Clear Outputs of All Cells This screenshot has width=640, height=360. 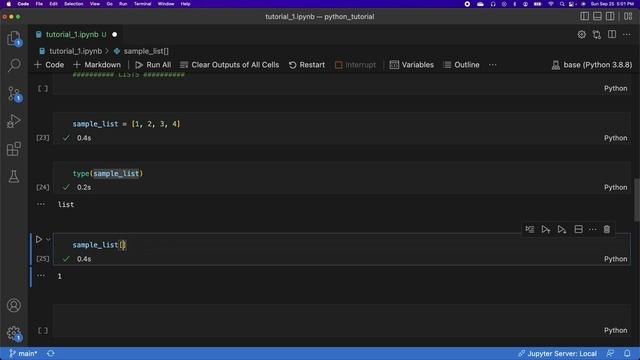click(x=229, y=65)
